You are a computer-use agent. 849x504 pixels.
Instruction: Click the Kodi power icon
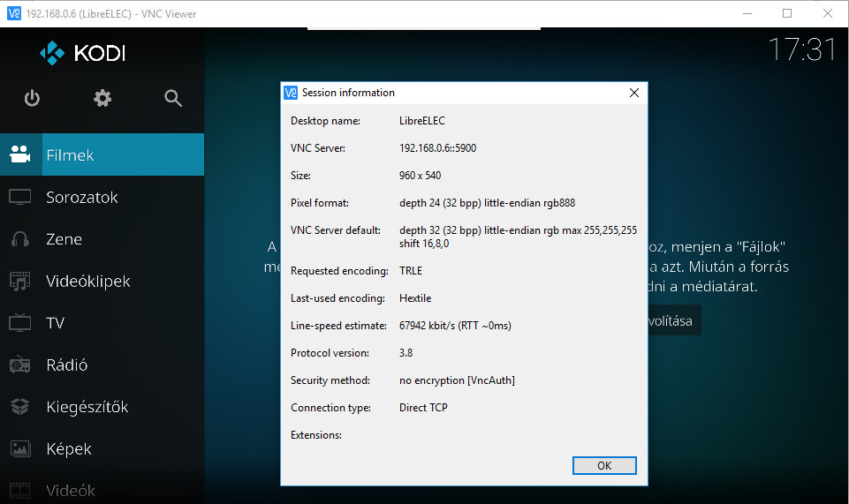click(x=32, y=99)
